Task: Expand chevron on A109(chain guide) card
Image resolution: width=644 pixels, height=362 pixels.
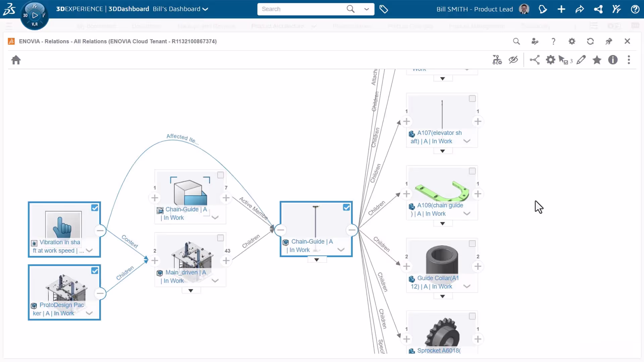Action: click(467, 214)
